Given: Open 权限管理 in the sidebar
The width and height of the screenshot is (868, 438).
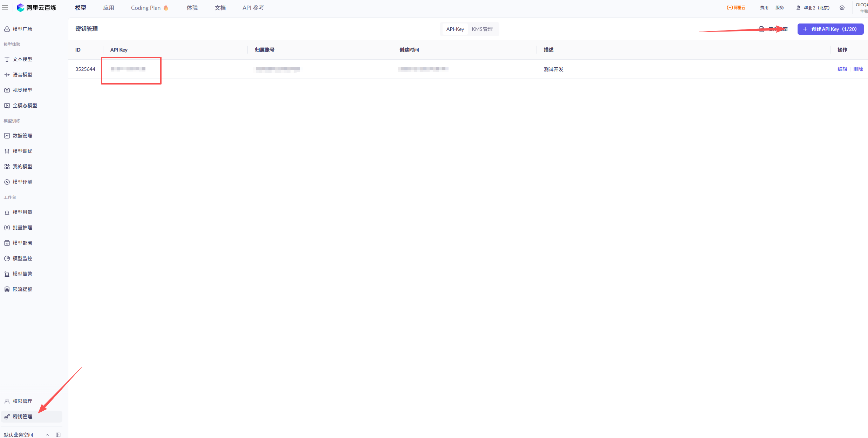Looking at the screenshot, I should click(x=22, y=401).
